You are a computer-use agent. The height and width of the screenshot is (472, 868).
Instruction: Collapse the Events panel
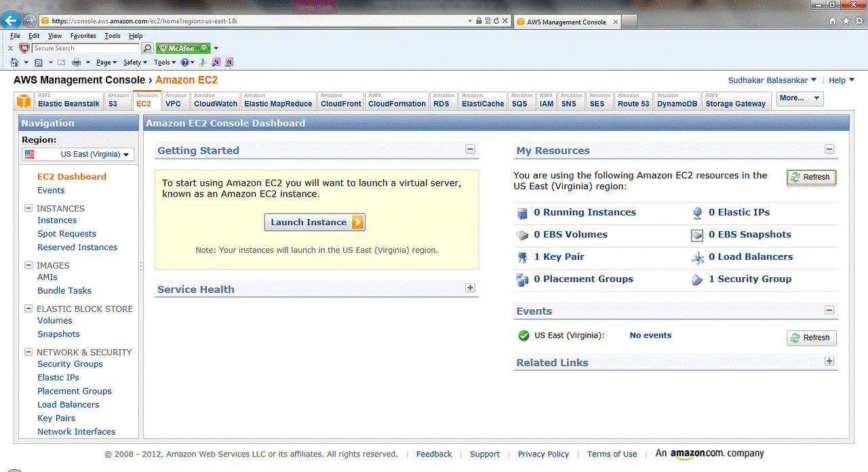pos(829,310)
